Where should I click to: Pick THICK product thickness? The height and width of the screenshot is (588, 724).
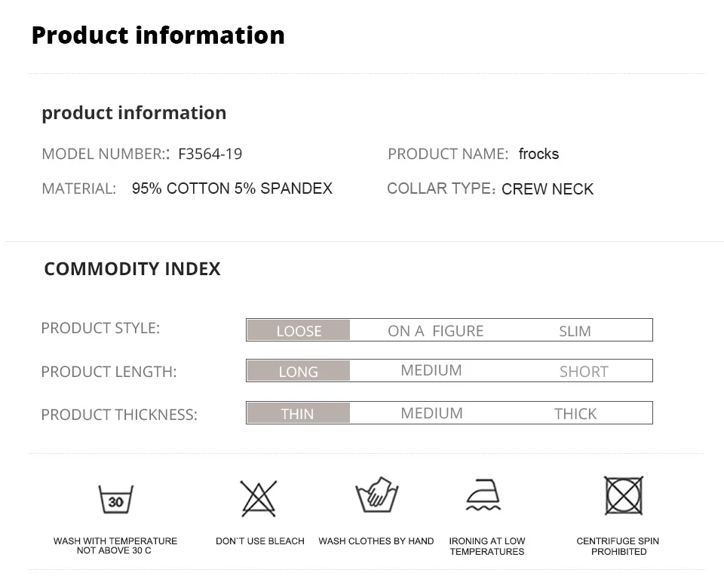click(x=575, y=414)
